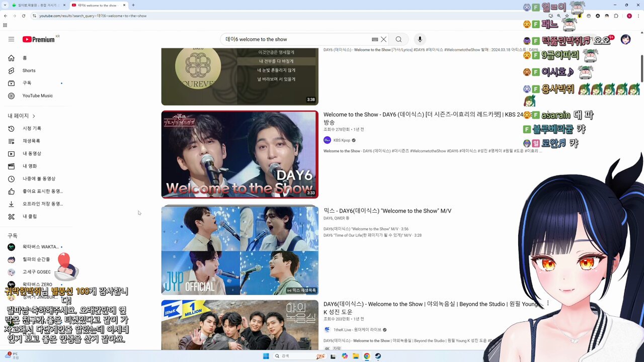The image size is (644, 362).
Task: Select mix item 'Welcome to the Show M/V 3:56'
Action: [x=366, y=229]
